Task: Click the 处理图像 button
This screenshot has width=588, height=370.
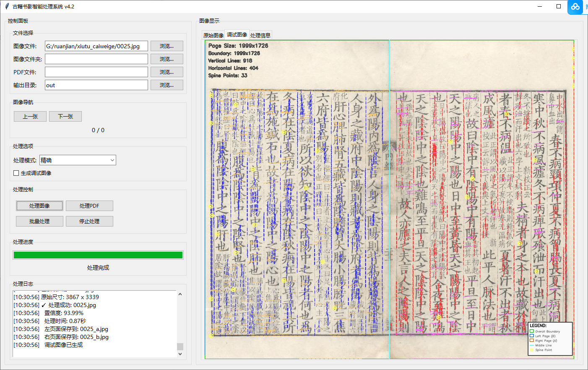Action: click(x=39, y=206)
